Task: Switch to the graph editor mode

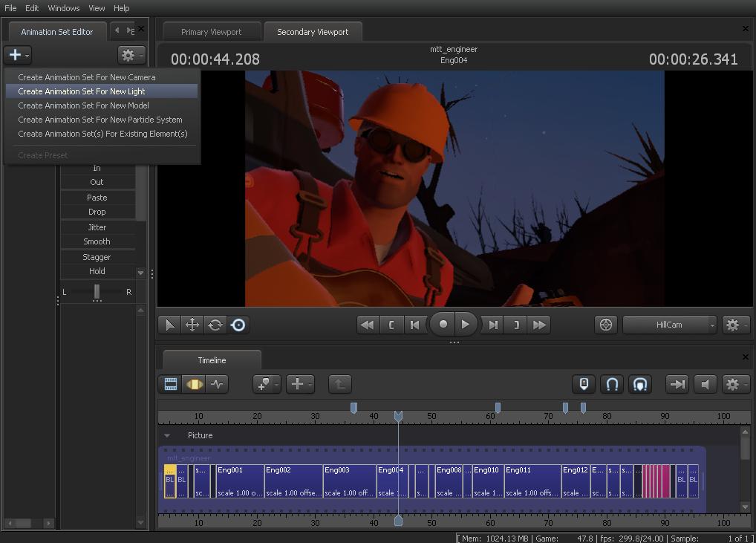Action: (x=217, y=384)
